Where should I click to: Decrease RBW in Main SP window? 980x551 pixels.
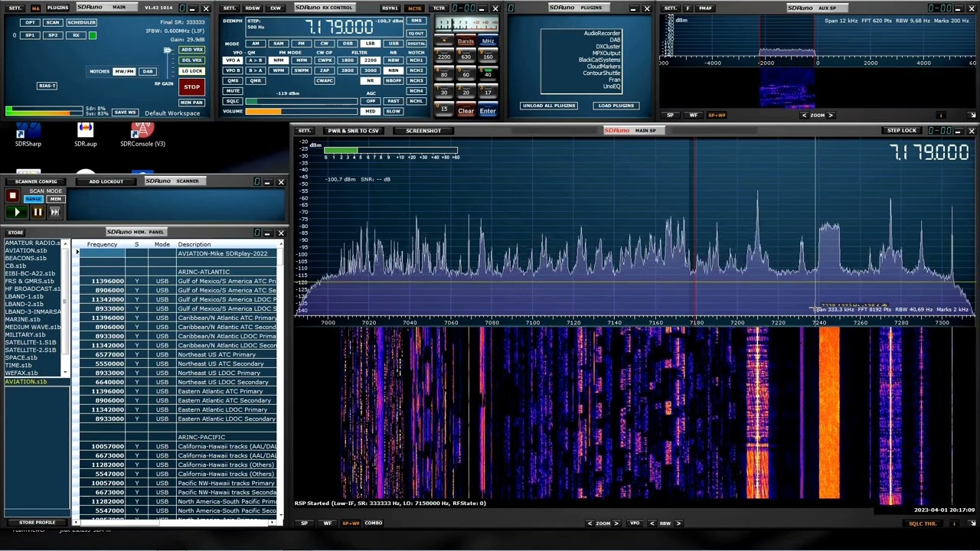(652, 523)
